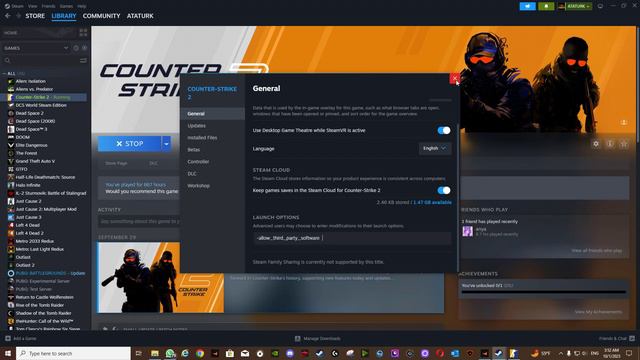This screenshot has height=360, width=640.
Task: Select Grand Theft Auto V
Action: (x=35, y=161)
